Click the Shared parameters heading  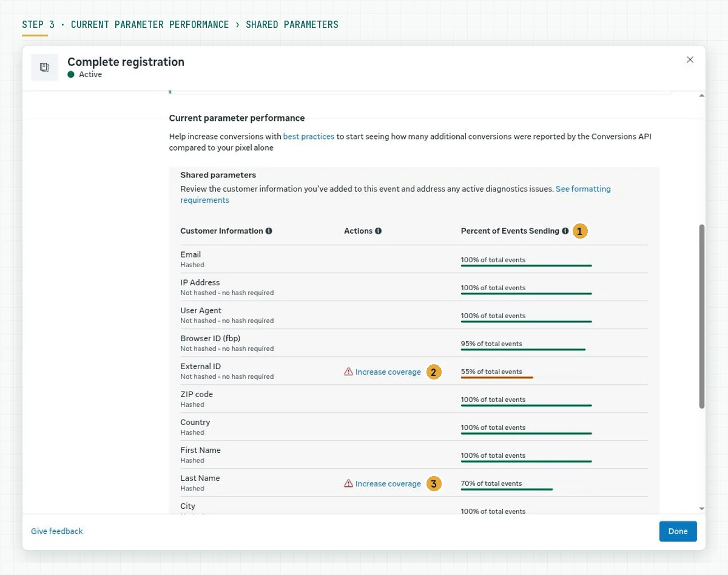(x=218, y=175)
